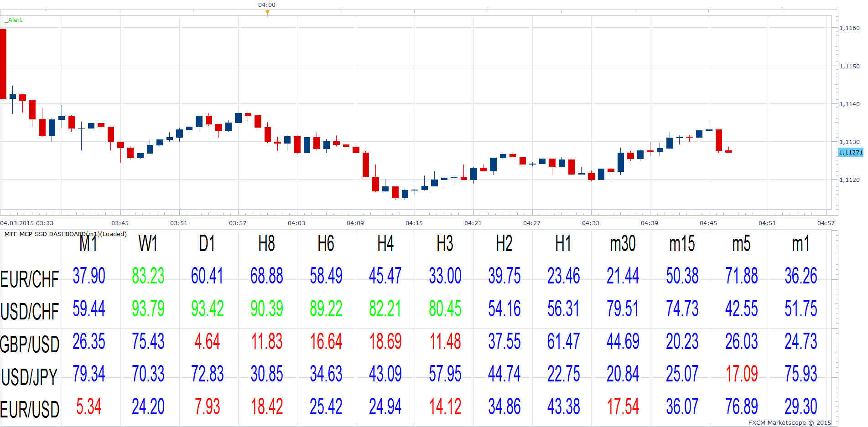Click the H1 column header
This screenshot has width=868, height=427.
(x=563, y=243)
